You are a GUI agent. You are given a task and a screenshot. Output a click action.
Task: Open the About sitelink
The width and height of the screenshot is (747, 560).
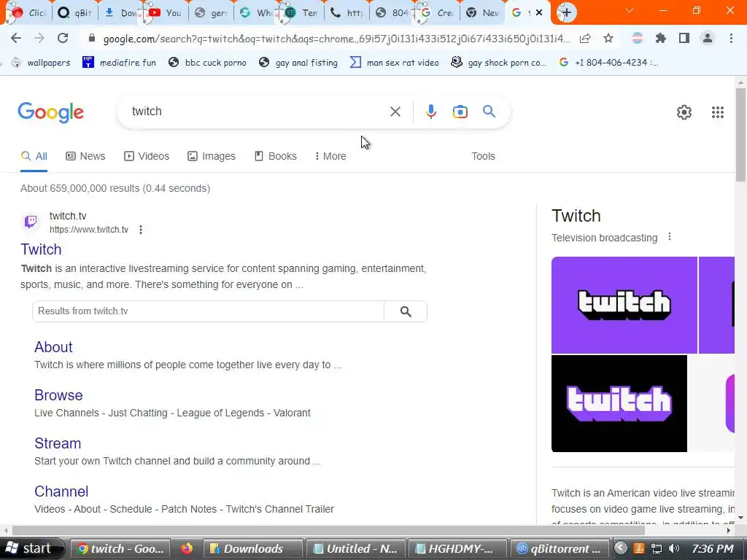pos(53,347)
